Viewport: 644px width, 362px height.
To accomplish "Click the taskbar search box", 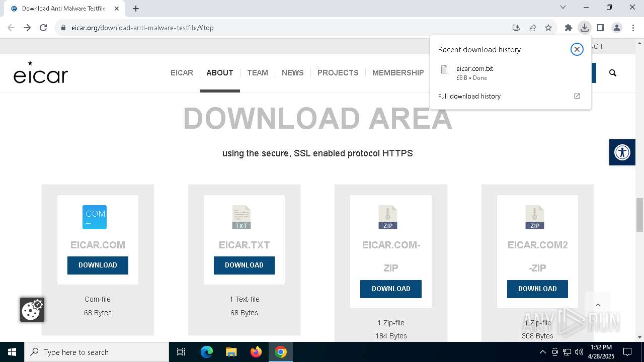I will point(97,352).
